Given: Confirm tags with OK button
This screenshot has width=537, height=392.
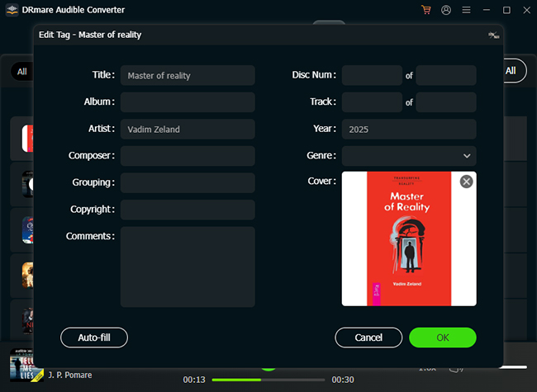Looking at the screenshot, I should (x=443, y=338).
